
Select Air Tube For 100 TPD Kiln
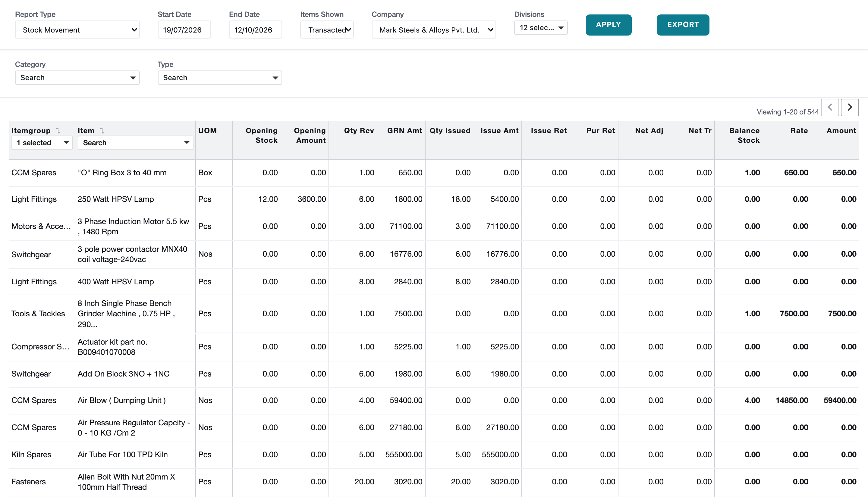point(123,455)
